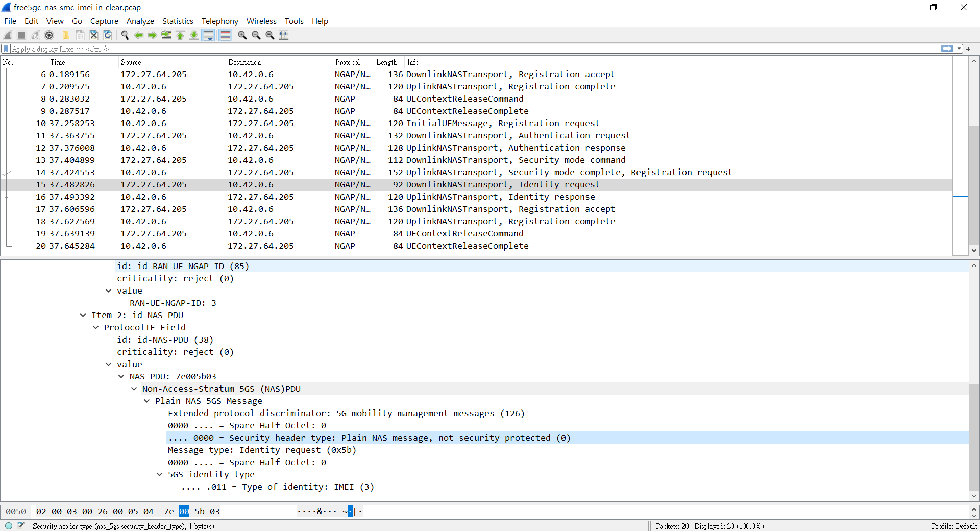Screen dimensions: 980x531
Task: Sort packet list by Destination column
Action: coord(278,62)
